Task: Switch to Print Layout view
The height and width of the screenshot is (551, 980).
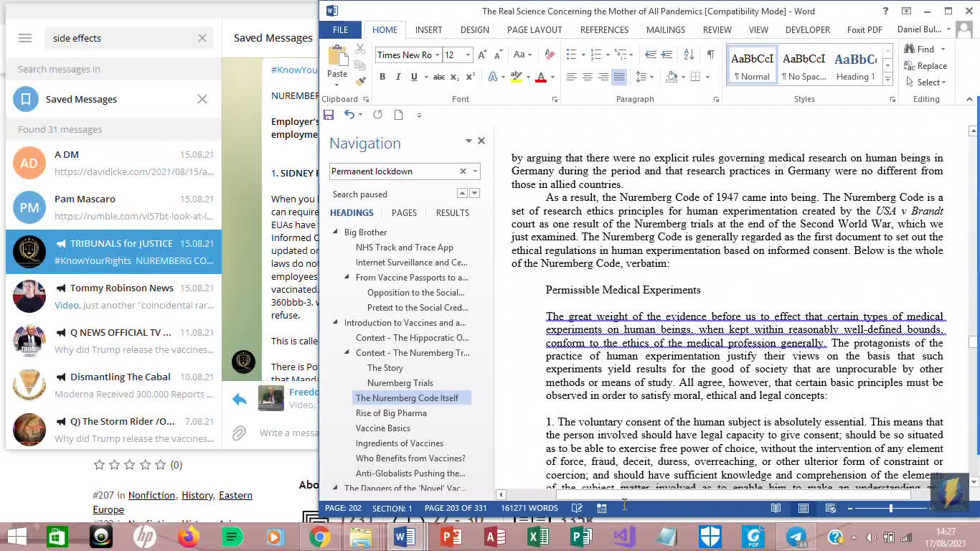Action: click(x=804, y=508)
